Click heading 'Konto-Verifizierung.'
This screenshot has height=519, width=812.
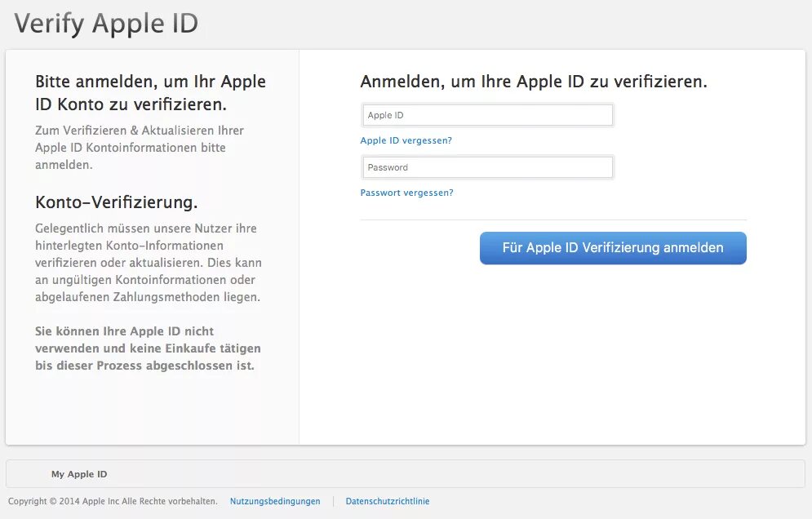(117, 202)
